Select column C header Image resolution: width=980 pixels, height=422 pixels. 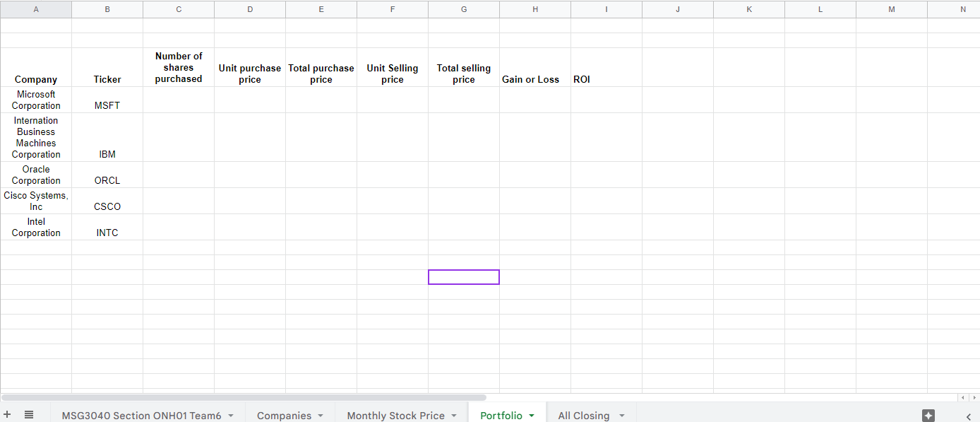coord(179,9)
